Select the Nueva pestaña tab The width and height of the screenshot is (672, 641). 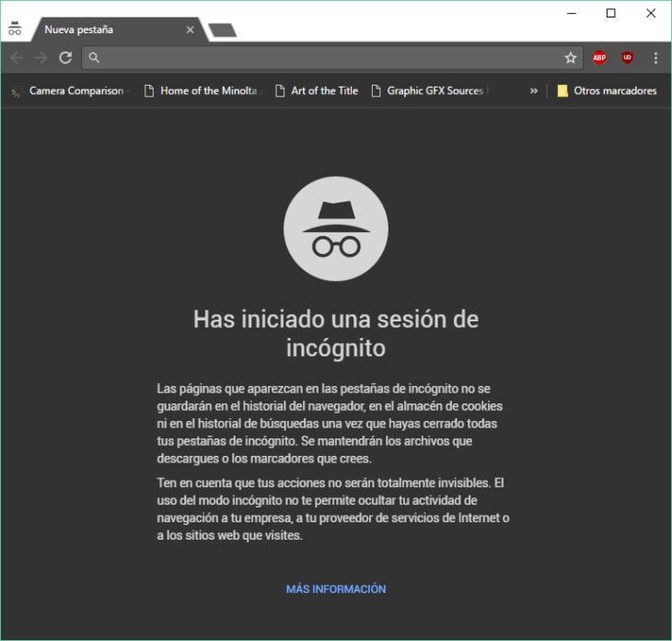[x=101, y=29]
